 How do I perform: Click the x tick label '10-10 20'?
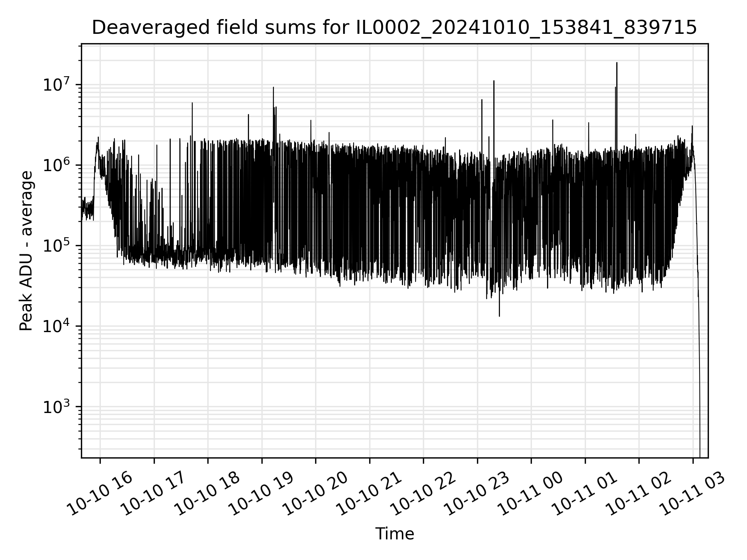pos(316,493)
